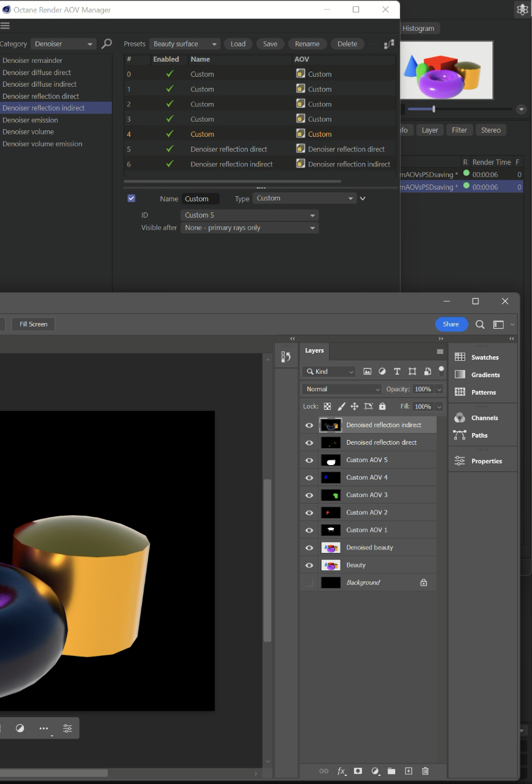This screenshot has width=532, height=784.
Task: Click the AOV category search magnifier
Action: pyautogui.click(x=107, y=44)
